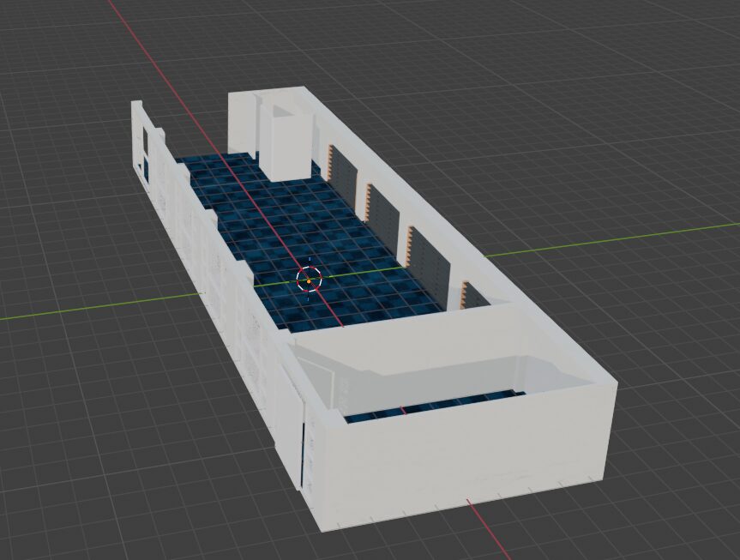Click the blue floor strip inside near room
Viewport: 740px width, 560px height.
pyautogui.click(x=429, y=406)
